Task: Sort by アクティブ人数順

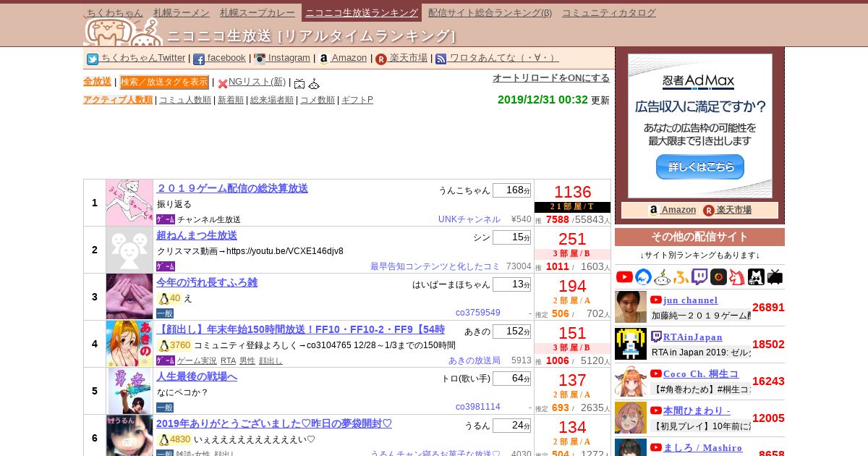Action: click(118, 100)
